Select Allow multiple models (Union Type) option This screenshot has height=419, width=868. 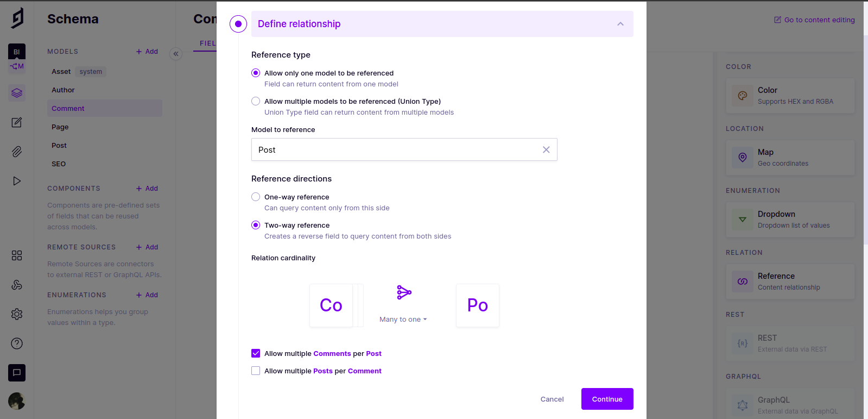[256, 101]
